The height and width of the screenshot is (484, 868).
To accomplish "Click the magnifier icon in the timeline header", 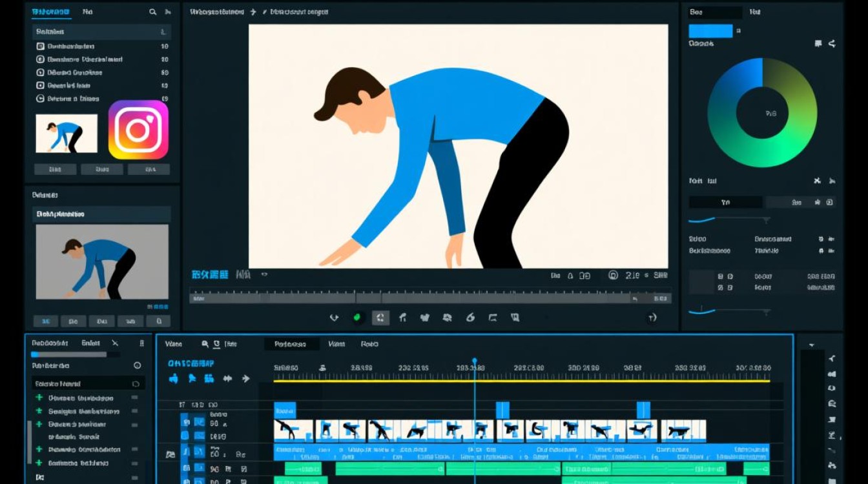I will coord(205,345).
